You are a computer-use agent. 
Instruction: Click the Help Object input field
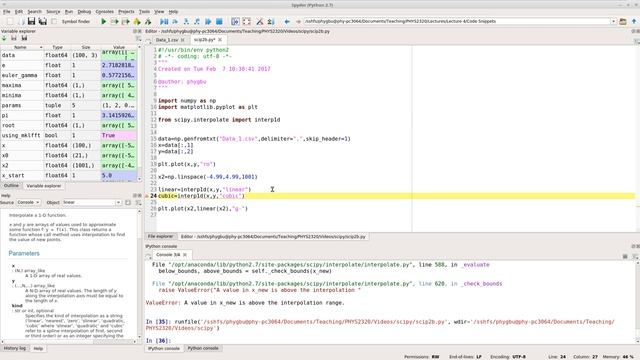click(89, 202)
